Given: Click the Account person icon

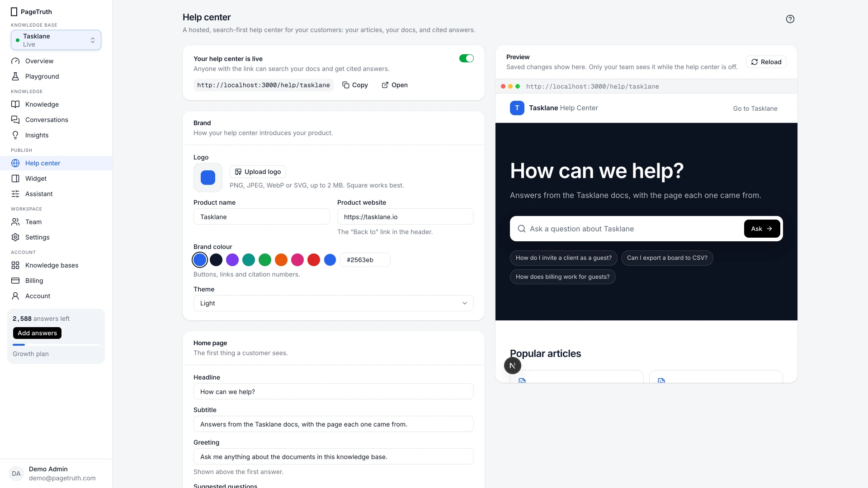Looking at the screenshot, I should (x=15, y=296).
